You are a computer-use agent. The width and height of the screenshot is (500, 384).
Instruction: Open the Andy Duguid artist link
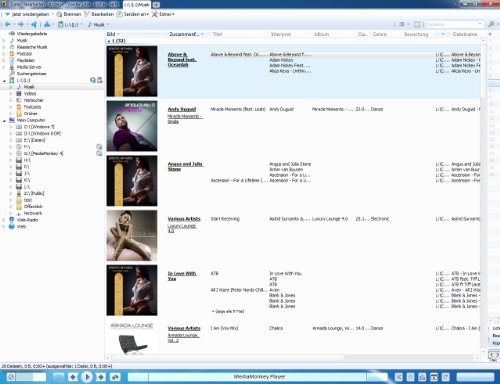click(x=182, y=109)
